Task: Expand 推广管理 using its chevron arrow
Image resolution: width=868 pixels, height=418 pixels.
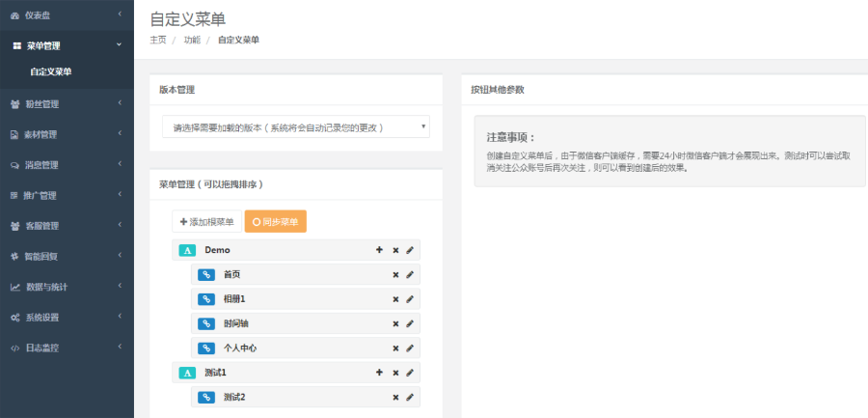Action: pyautogui.click(x=120, y=194)
